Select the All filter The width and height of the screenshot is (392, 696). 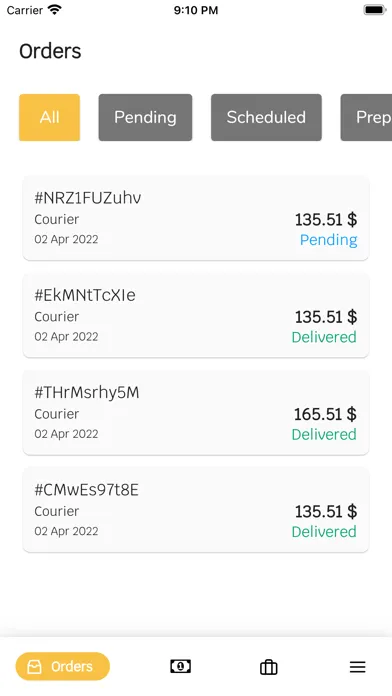49,117
